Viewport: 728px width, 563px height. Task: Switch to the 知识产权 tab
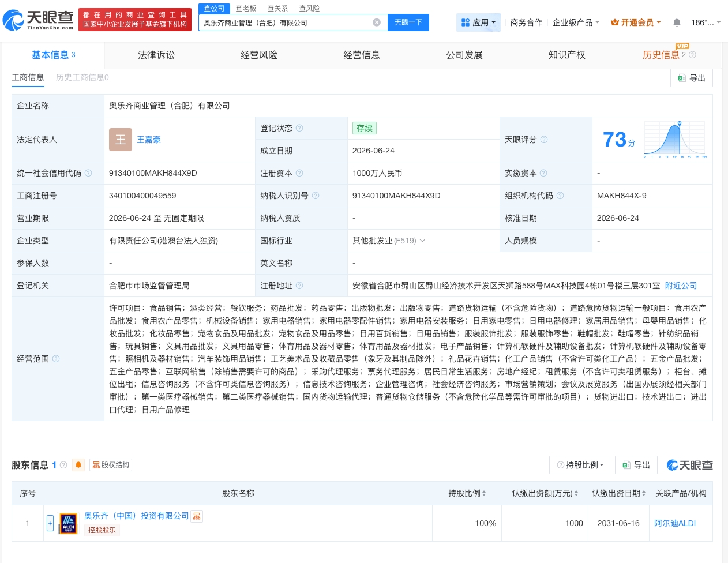pos(567,55)
